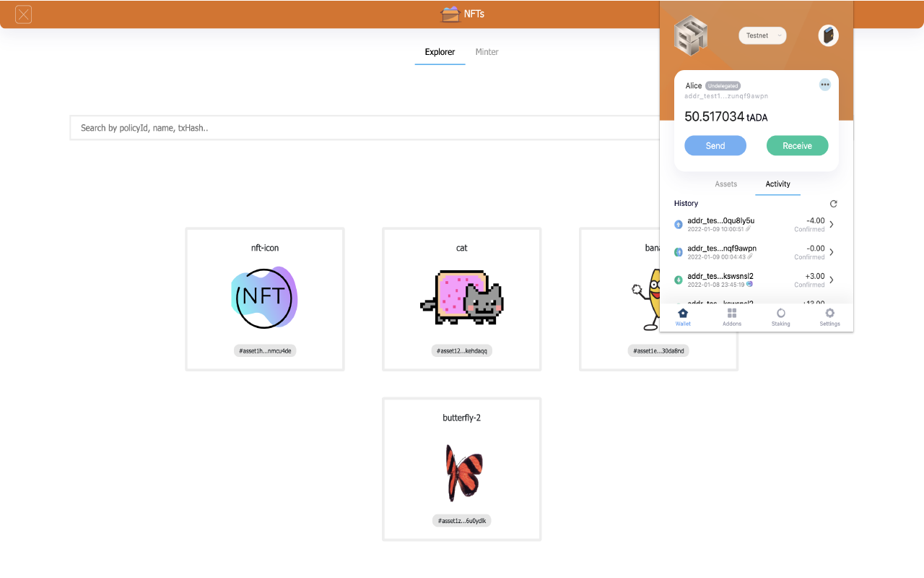
Task: Click the Send button
Action: pyautogui.click(x=715, y=145)
